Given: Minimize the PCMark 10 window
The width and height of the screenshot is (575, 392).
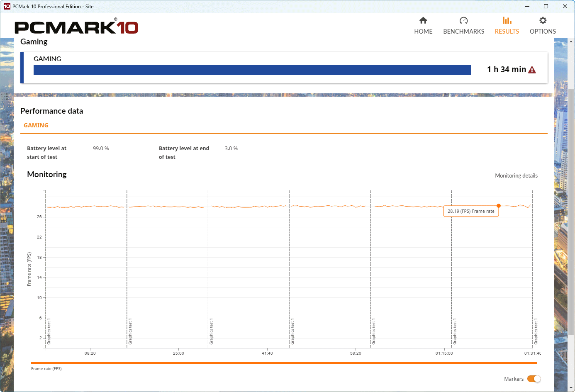Looking at the screenshot, I should pyautogui.click(x=527, y=6).
